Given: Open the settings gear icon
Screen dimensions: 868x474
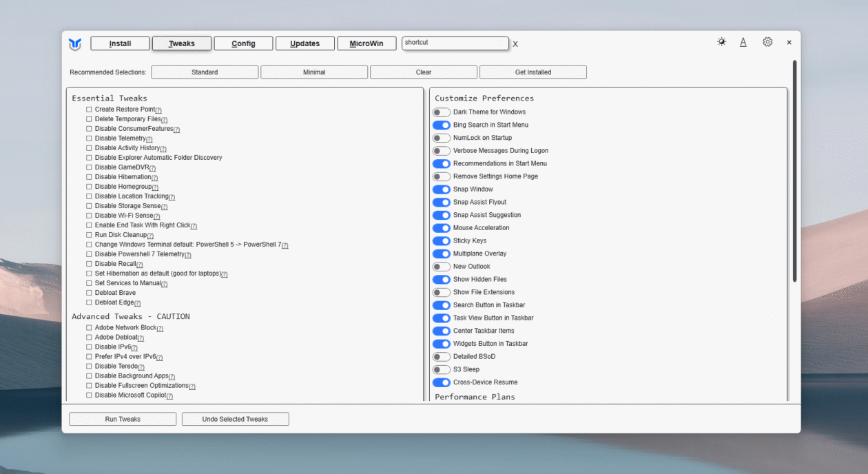Looking at the screenshot, I should (x=767, y=42).
